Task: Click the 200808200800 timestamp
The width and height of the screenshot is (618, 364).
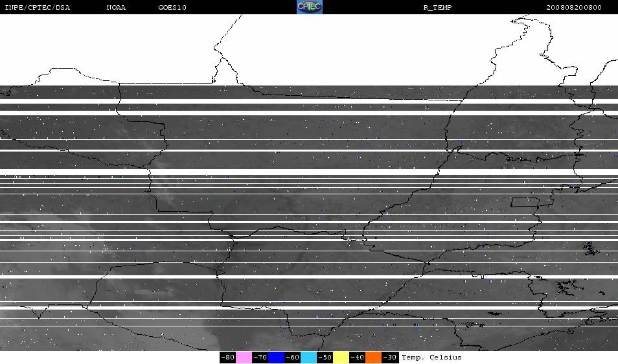Action: [x=574, y=8]
